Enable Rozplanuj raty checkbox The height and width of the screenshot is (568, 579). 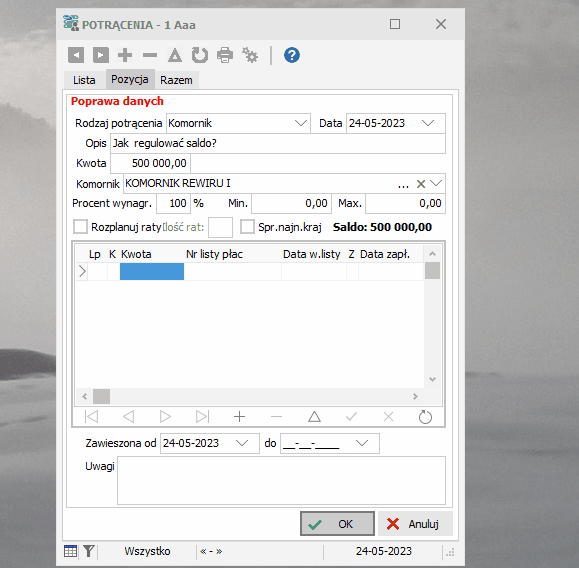(x=80, y=227)
